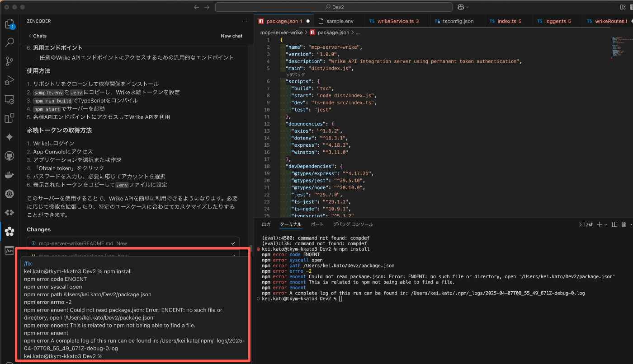Expand the breadcrumb ellipsis
The width and height of the screenshot is (633, 364).
pos(357,33)
